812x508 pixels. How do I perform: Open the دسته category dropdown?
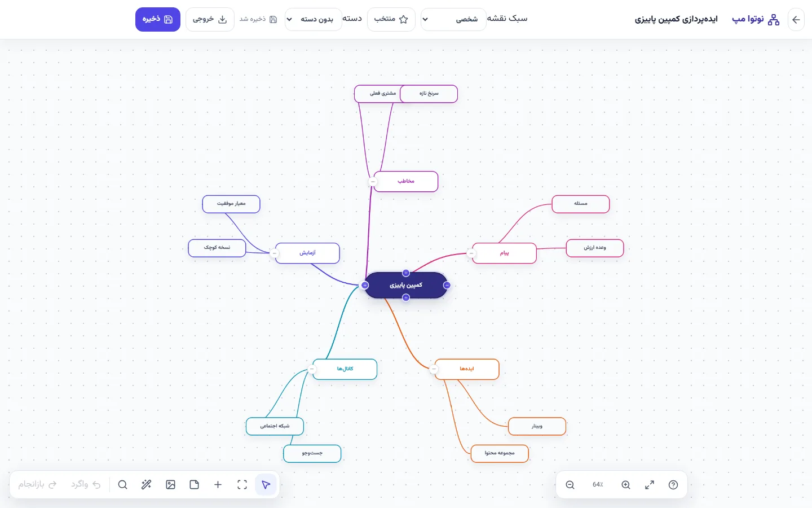point(314,19)
